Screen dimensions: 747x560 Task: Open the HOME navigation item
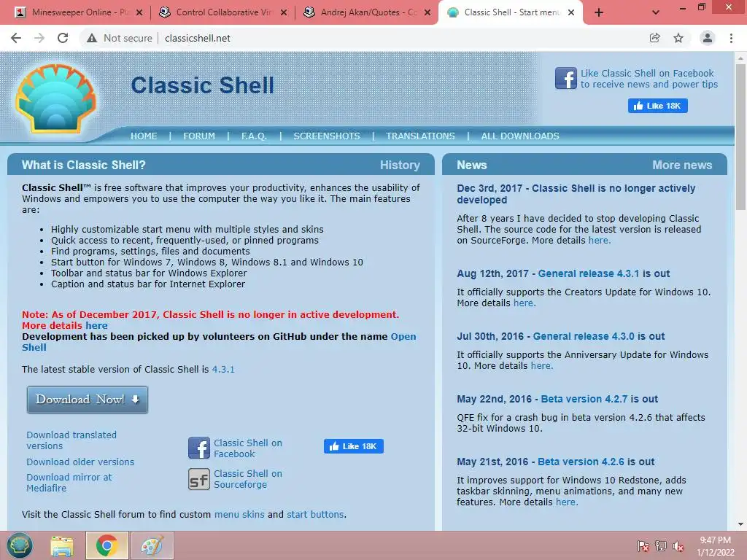(x=144, y=136)
